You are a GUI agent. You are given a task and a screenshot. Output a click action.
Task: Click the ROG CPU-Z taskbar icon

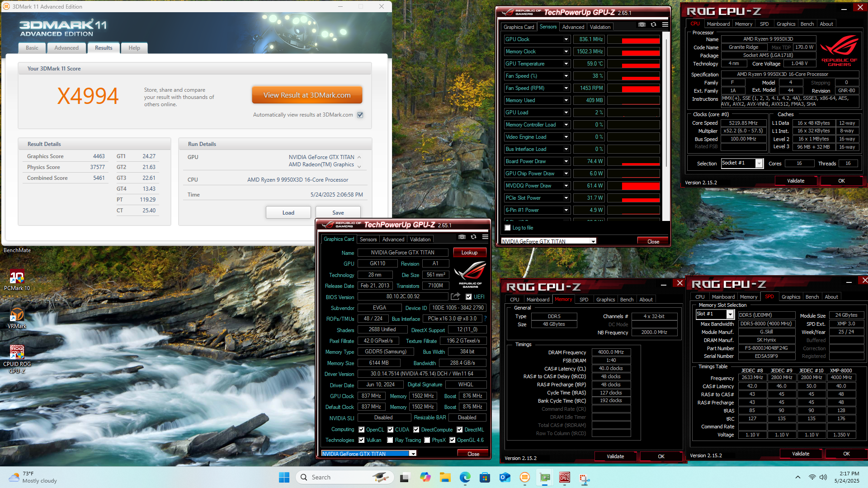point(565,477)
